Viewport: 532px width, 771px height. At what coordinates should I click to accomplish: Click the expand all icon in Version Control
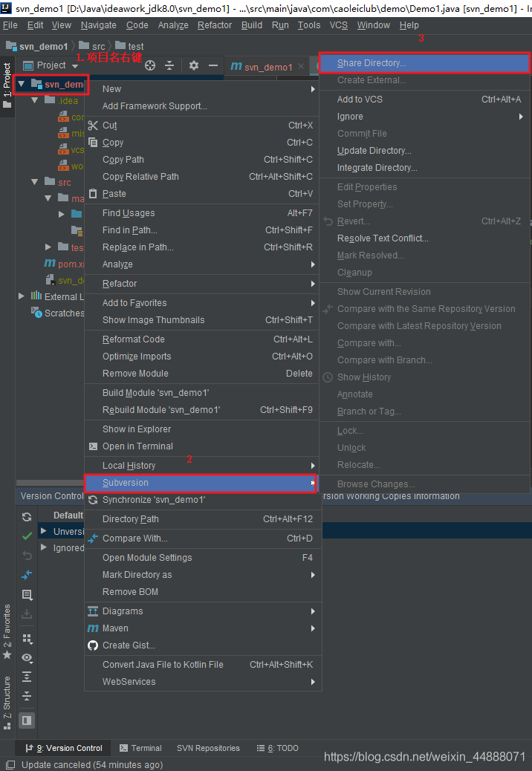(x=27, y=677)
